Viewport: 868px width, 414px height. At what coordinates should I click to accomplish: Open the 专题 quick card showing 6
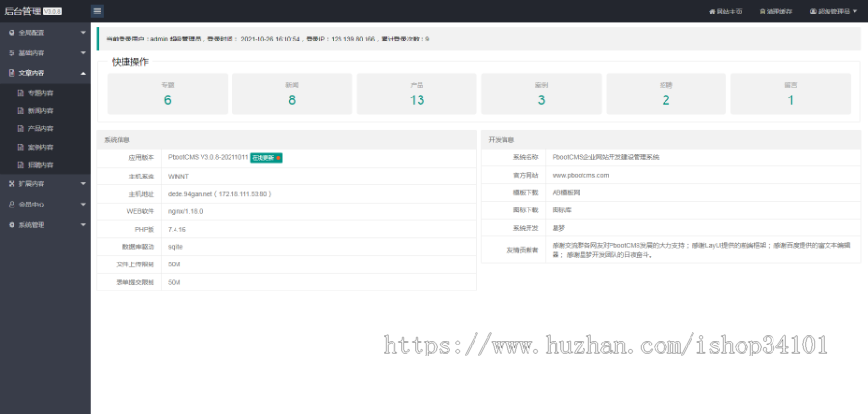167,95
